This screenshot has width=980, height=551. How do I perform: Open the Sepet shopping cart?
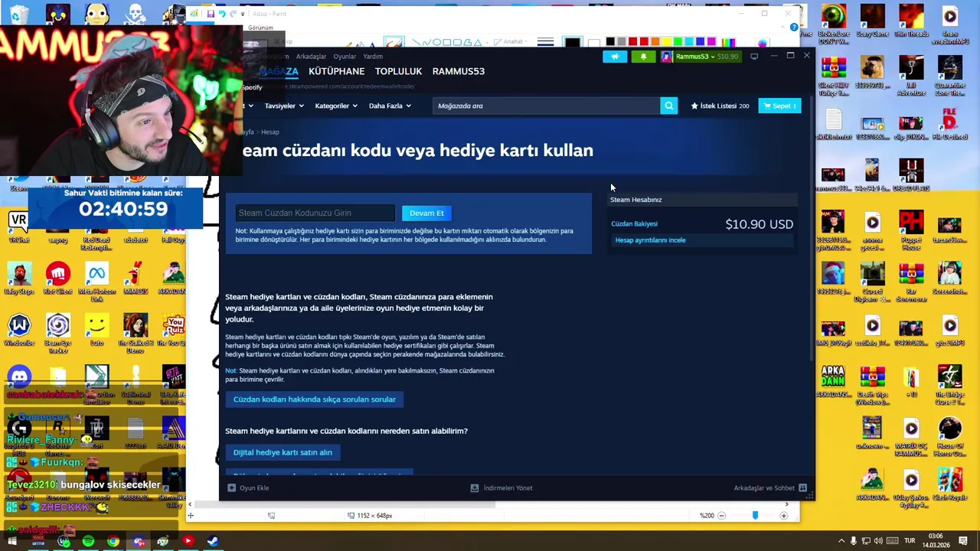tap(779, 106)
